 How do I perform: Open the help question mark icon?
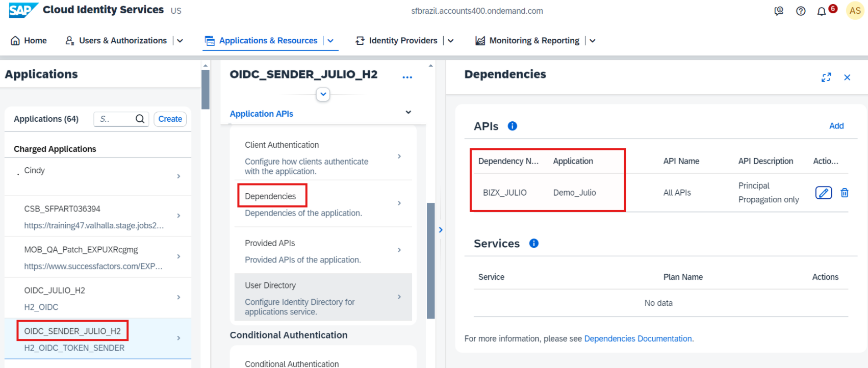(801, 11)
